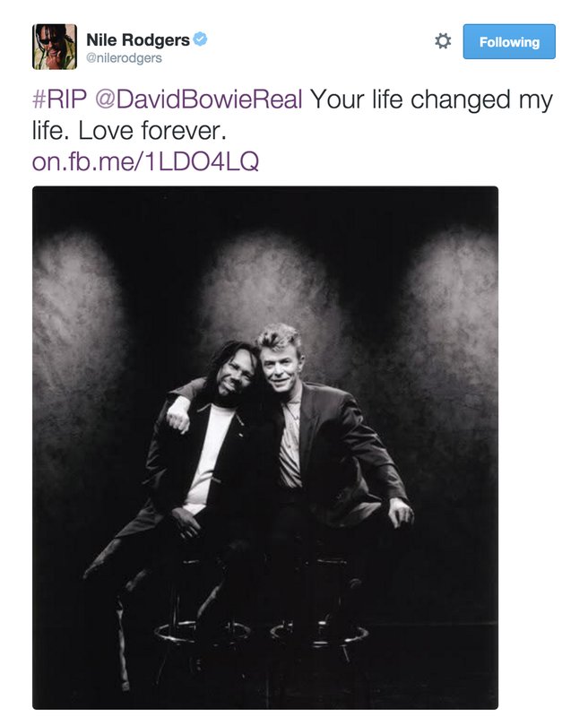This screenshot has height=717, width=588.
Task: Visit the @DavidBowieReal mention
Action: pyautogui.click(x=199, y=99)
